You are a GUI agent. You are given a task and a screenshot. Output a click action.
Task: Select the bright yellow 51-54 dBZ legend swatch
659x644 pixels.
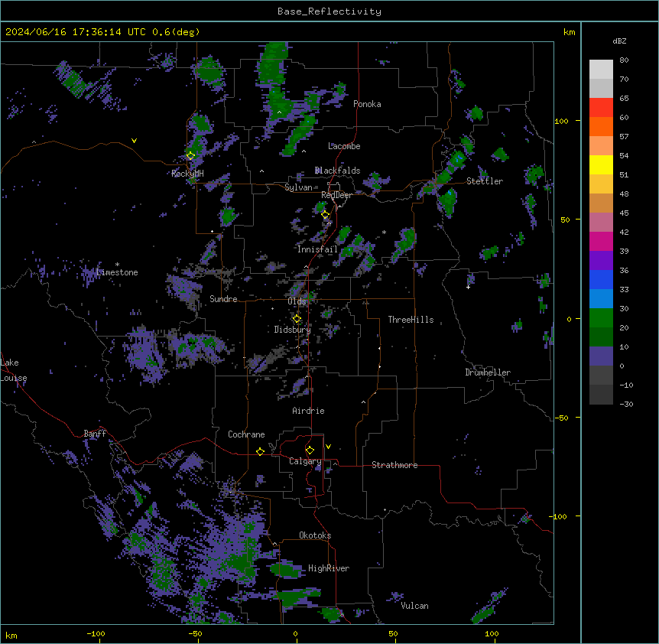pos(601,164)
